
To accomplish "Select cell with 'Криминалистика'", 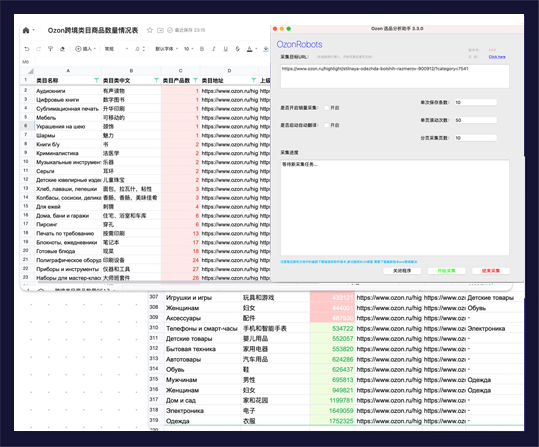I will click(68, 153).
